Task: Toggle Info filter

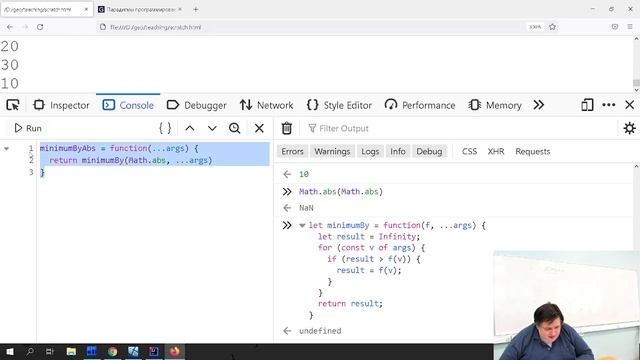Action: tap(398, 151)
